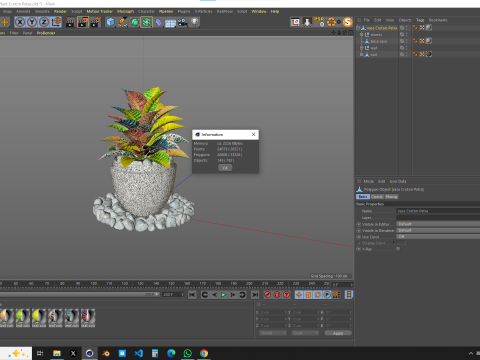Screen dimensions: 480x360
Task: Enable scale keyframe recording icon
Action: (x=308, y=295)
